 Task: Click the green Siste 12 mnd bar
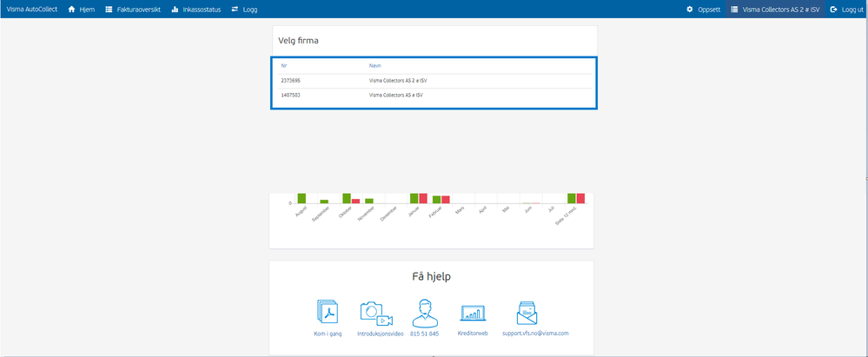[x=572, y=198]
